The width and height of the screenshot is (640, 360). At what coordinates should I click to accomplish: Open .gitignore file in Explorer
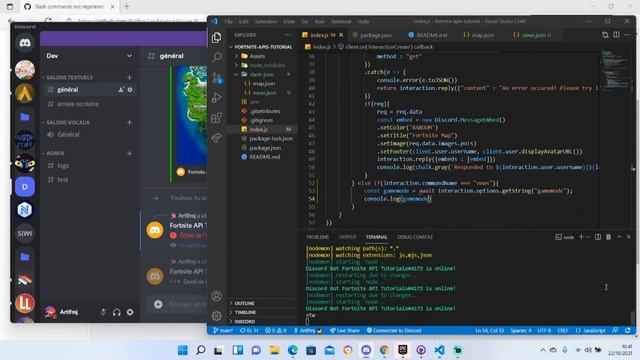point(261,120)
